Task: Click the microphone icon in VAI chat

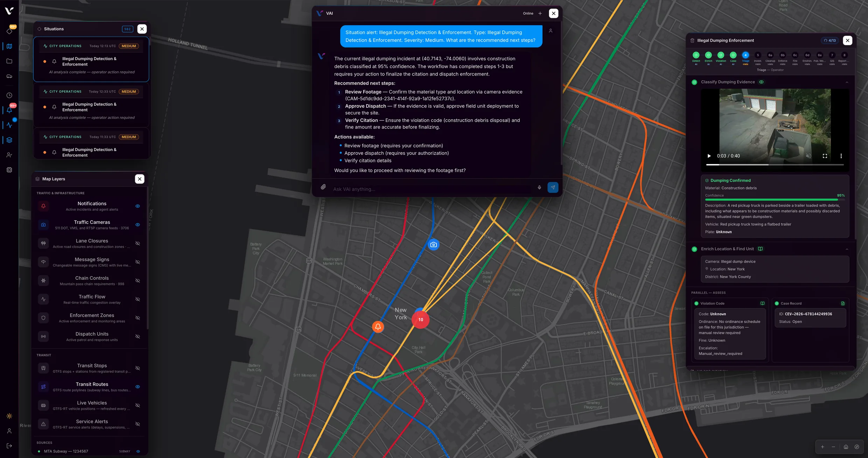Action: point(539,187)
